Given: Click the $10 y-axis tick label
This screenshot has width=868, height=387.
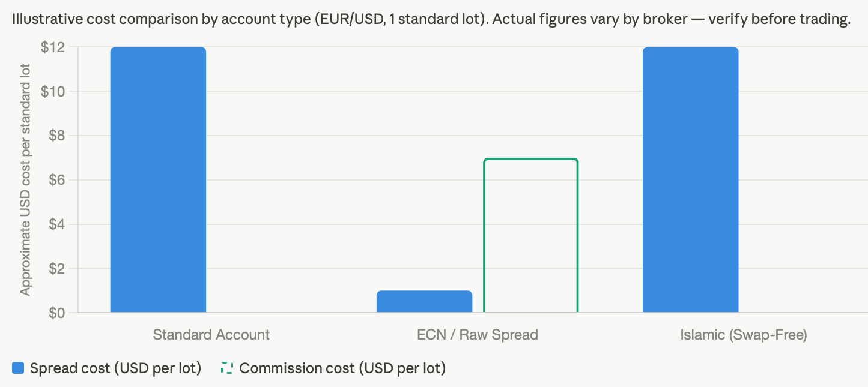Looking at the screenshot, I should click(53, 91).
